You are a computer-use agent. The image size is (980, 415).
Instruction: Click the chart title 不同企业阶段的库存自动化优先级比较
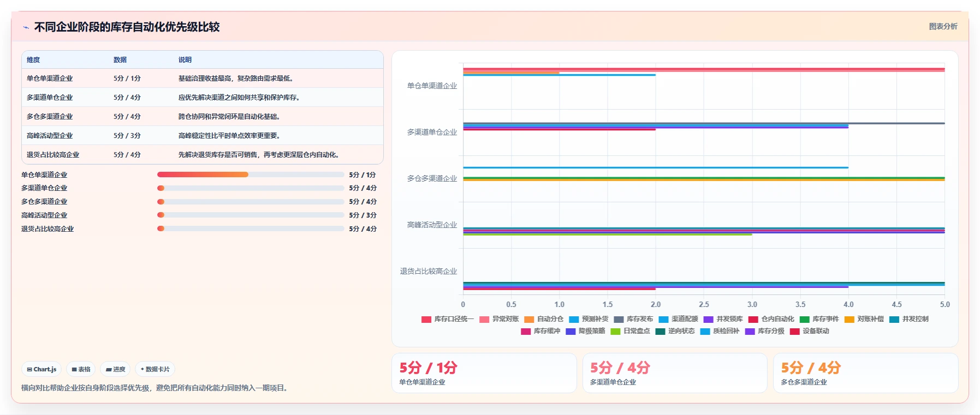[x=127, y=27]
